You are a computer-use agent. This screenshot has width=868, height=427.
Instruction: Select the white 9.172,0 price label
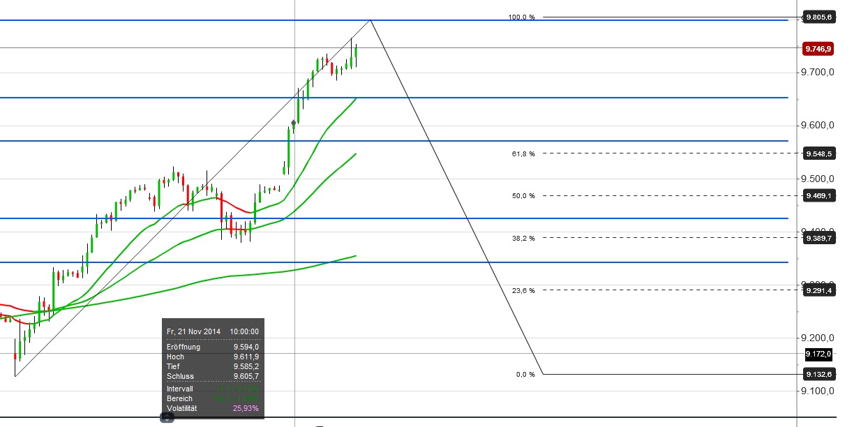[817, 354]
